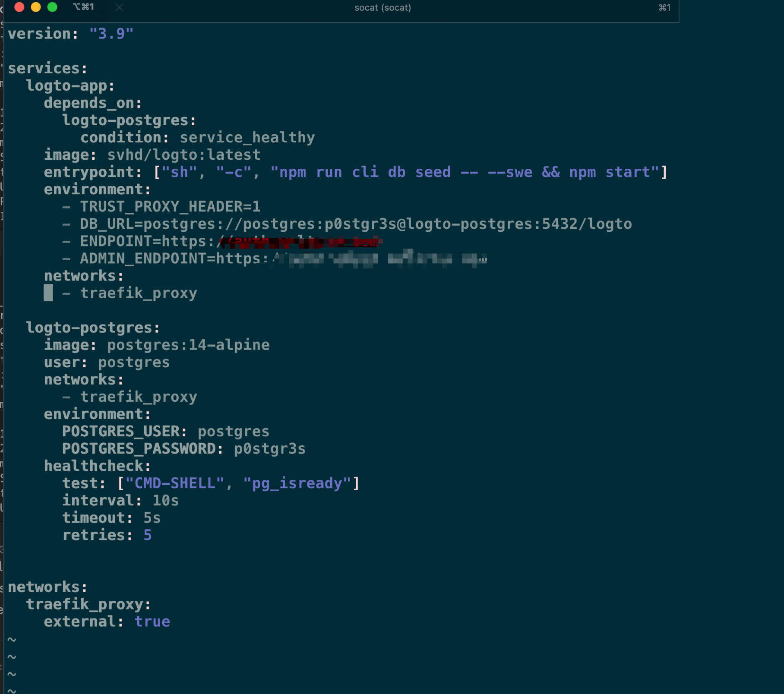Click the ⌘1 indicator in title bar
This screenshot has height=694, width=784.
coord(664,7)
